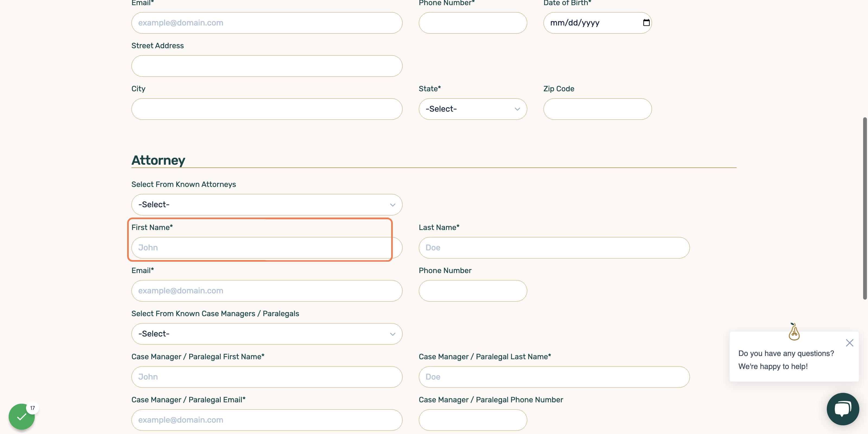868x434 pixels.
Task: Click Case Manager / Paralegal Email field
Action: 267,420
